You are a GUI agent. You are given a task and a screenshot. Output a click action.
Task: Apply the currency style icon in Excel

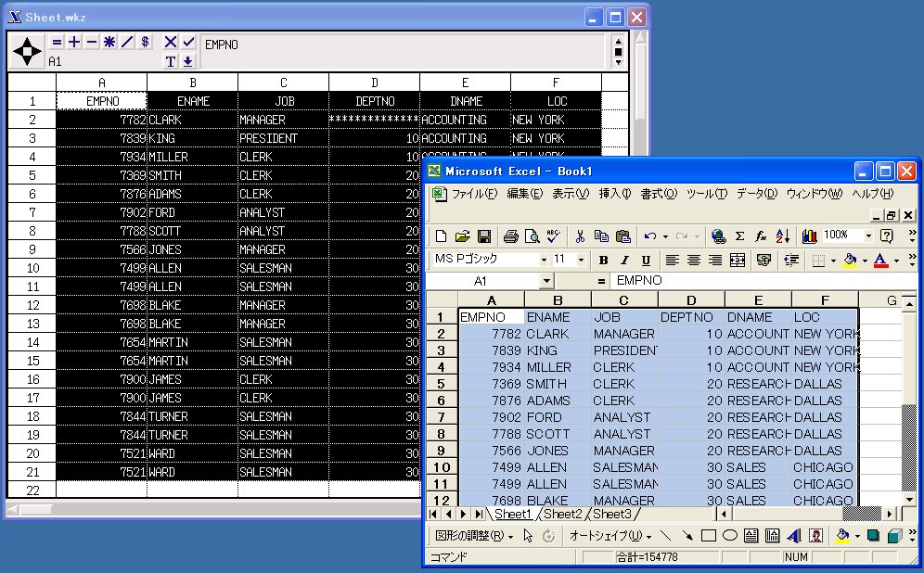click(764, 261)
